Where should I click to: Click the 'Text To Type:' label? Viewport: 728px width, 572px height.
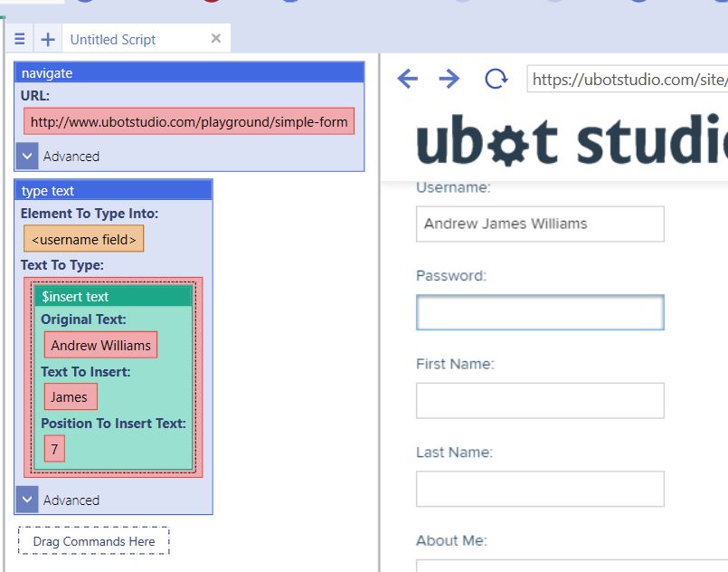pos(62,265)
